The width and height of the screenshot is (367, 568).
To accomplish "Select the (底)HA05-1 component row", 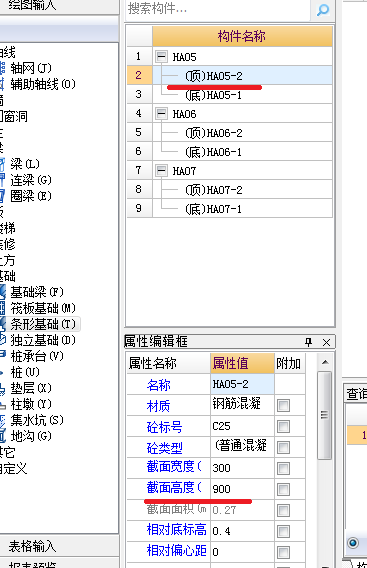I will point(242,95).
